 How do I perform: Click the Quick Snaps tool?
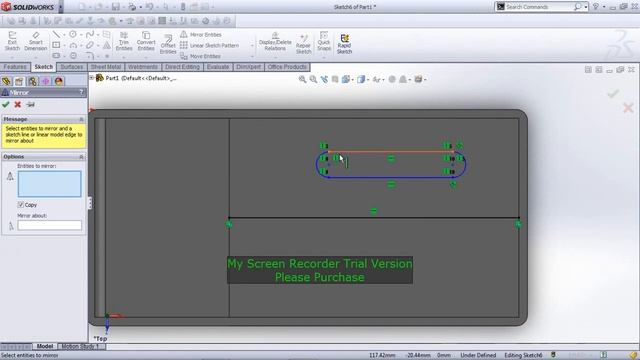click(324, 41)
